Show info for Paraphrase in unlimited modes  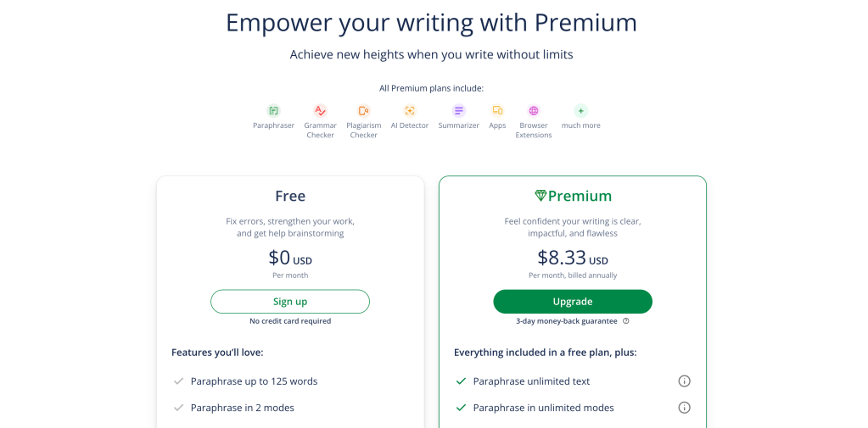[685, 408]
